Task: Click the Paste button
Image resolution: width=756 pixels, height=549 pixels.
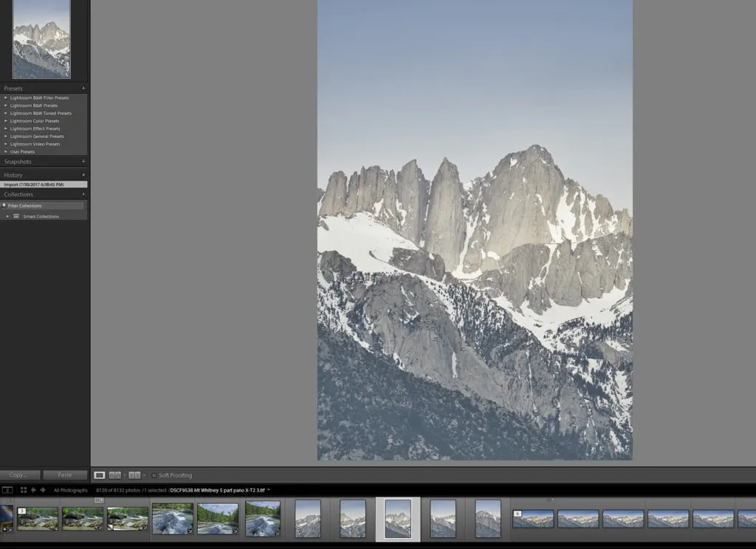Action: (65, 474)
